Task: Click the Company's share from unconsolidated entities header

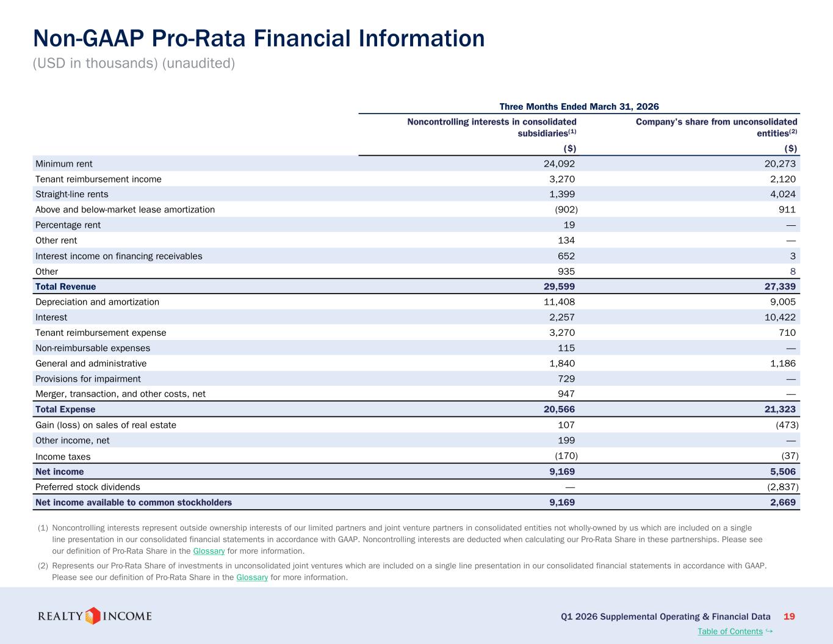Action: click(x=716, y=127)
